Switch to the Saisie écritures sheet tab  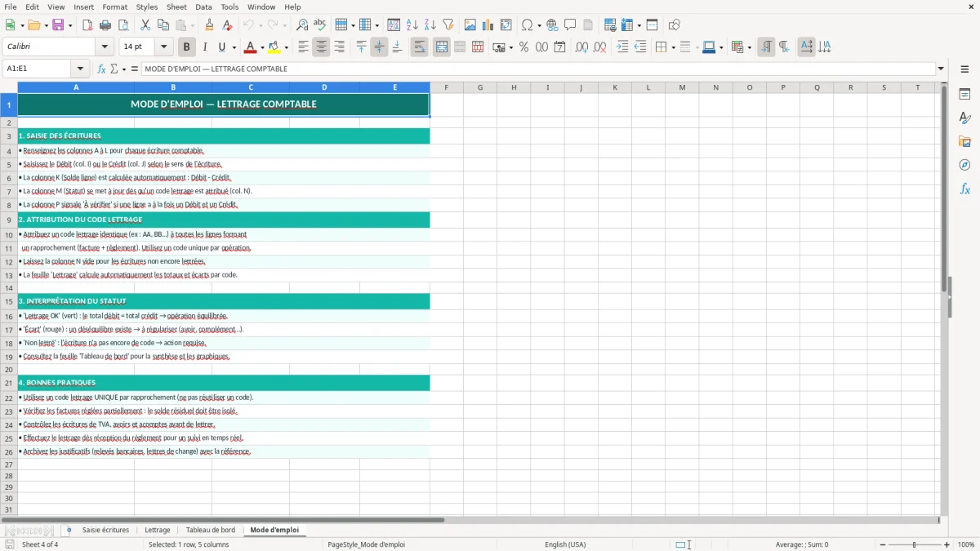(105, 530)
